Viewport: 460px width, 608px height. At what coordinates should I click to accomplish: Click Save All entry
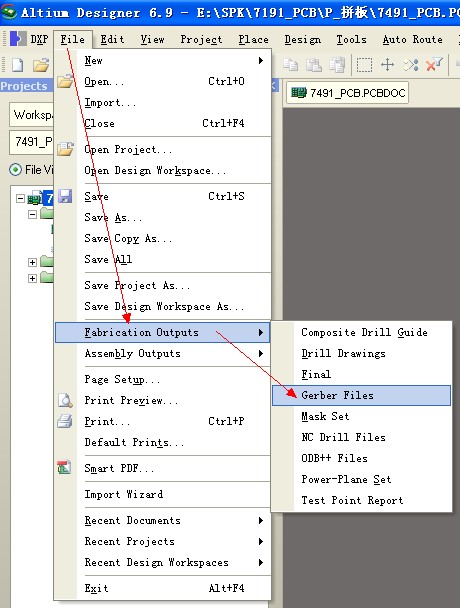click(x=162, y=259)
